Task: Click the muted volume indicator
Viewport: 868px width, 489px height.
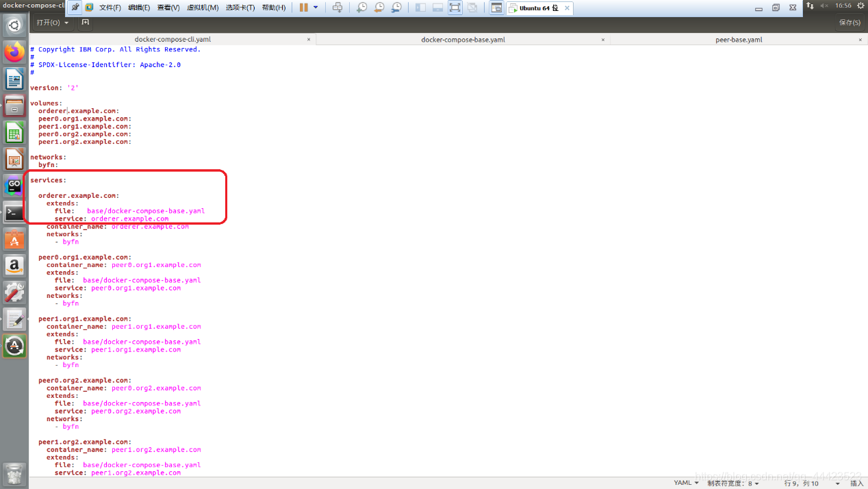Action: pyautogui.click(x=824, y=5)
